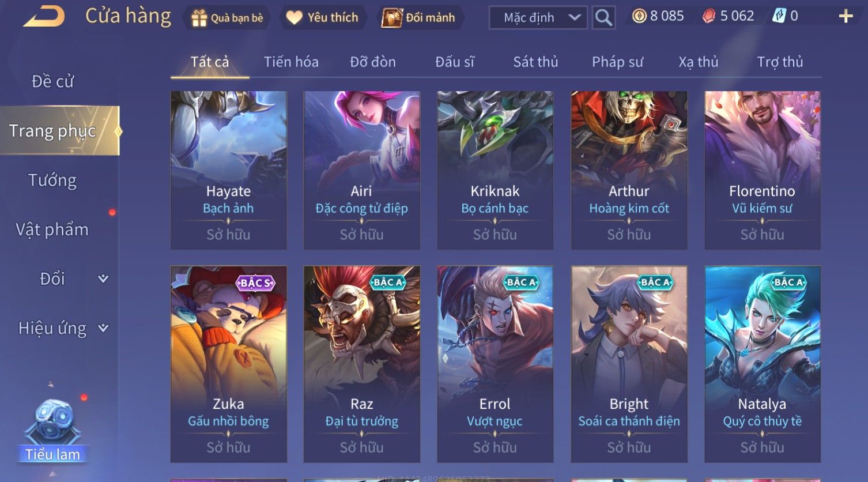Expand the Mặc định sort dropdown
The height and width of the screenshot is (482, 868).
[x=538, y=18]
